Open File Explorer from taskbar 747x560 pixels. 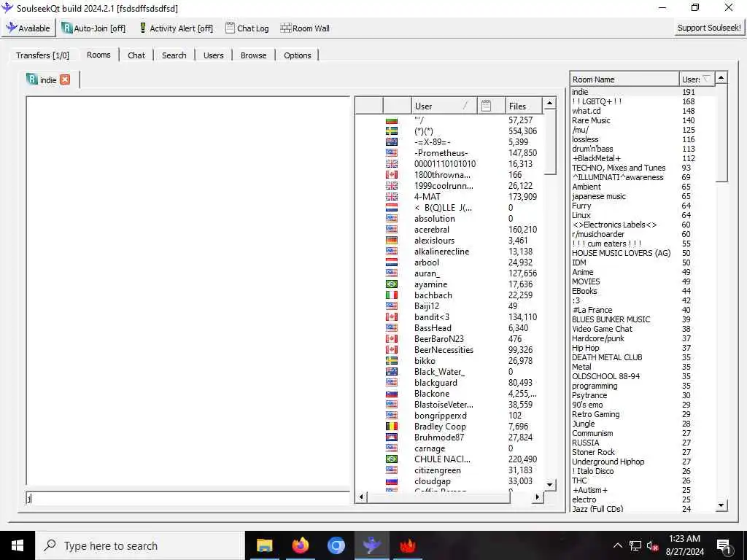pyautogui.click(x=264, y=545)
